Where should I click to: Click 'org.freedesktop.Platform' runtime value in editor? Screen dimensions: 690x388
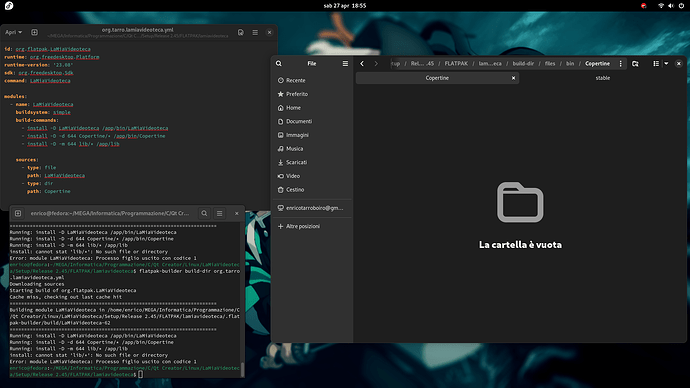[64, 57]
